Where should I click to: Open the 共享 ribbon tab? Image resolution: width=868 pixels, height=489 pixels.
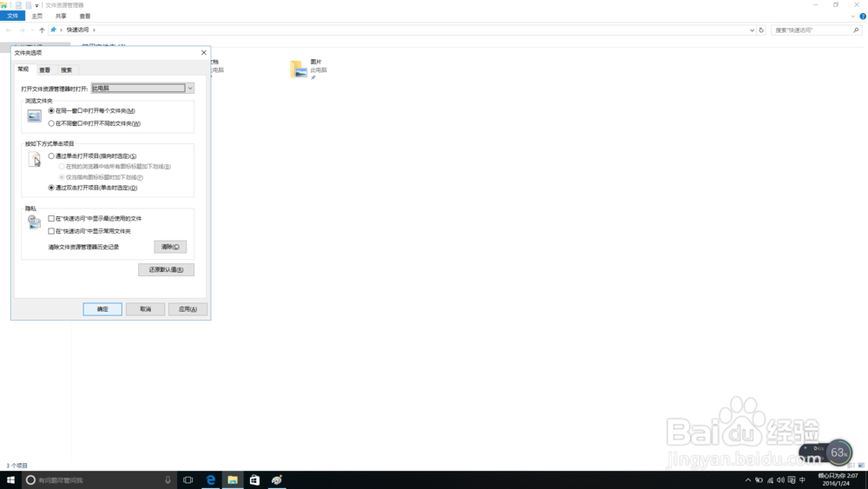(x=61, y=16)
